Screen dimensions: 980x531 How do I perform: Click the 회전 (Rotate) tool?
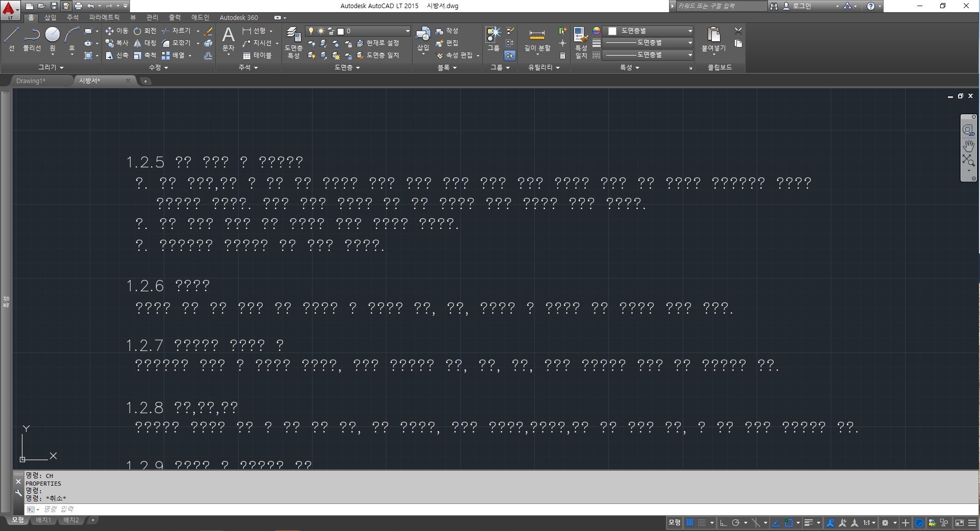click(145, 31)
